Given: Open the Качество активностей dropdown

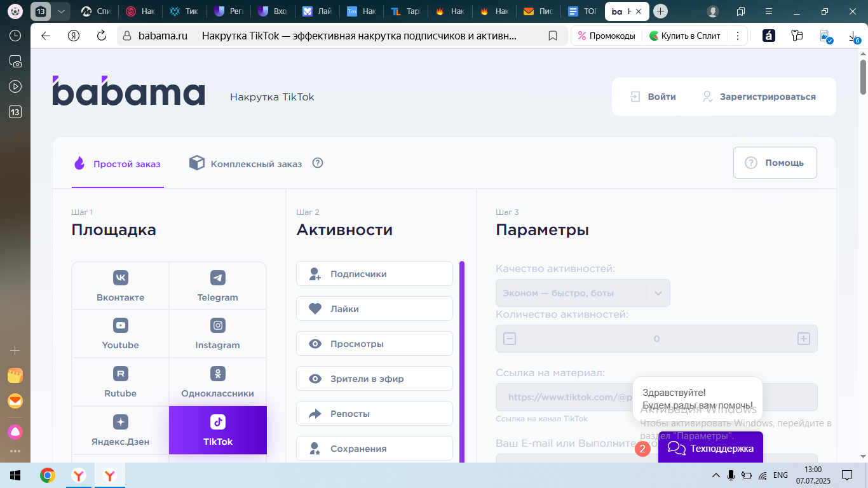Looking at the screenshot, I should tap(583, 293).
